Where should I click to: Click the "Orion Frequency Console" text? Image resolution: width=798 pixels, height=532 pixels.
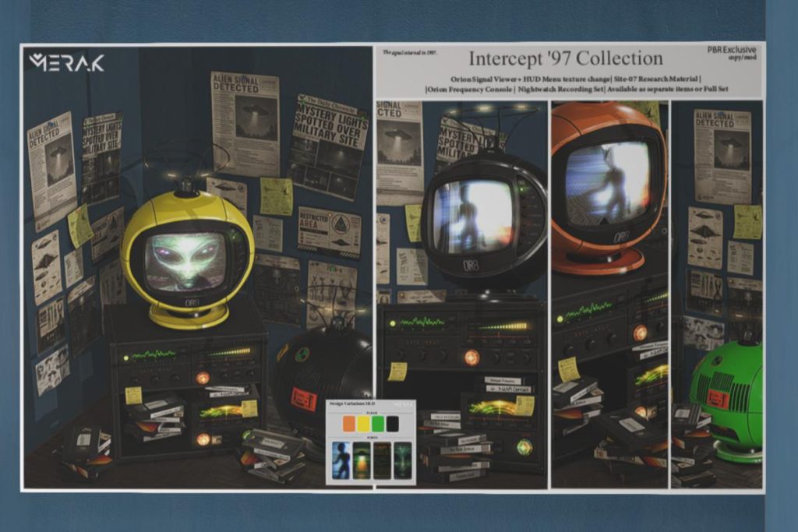pos(469,90)
